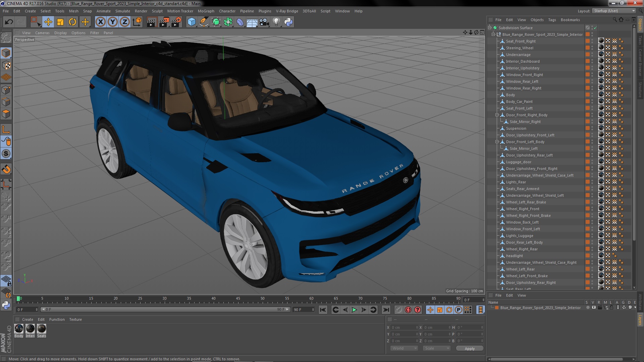Open the Simulate menu
Viewport: 644px width, 362px height.
coord(122,11)
